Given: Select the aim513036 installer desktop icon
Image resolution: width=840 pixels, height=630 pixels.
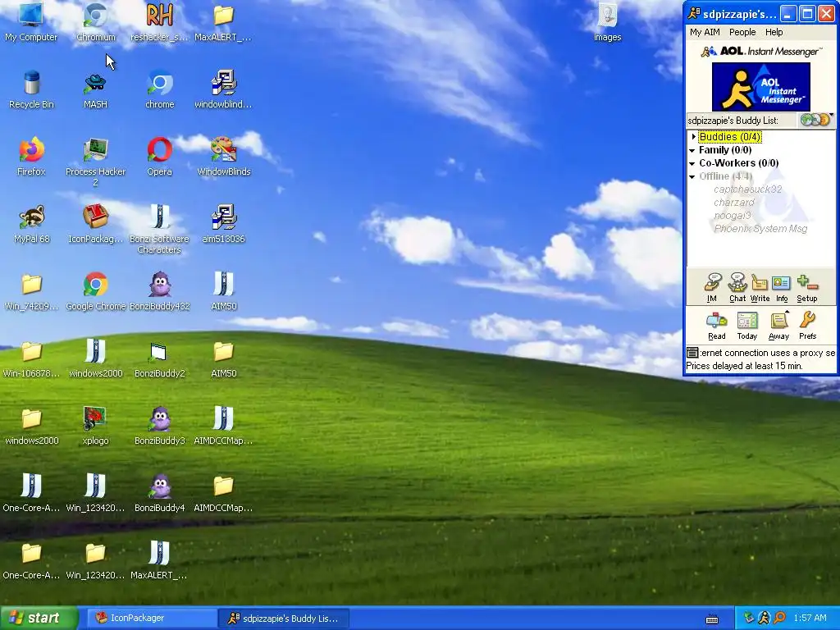Looking at the screenshot, I should [224, 223].
